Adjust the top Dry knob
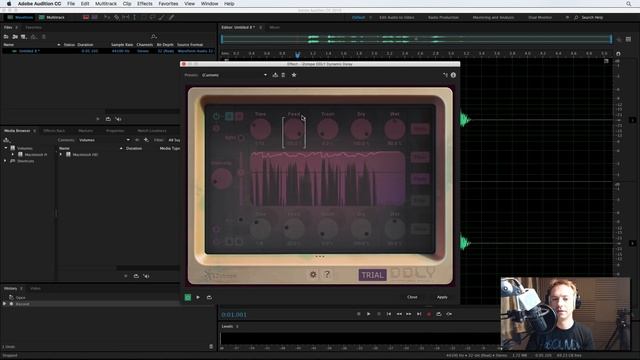This screenshot has width=640, height=360. coord(361,129)
